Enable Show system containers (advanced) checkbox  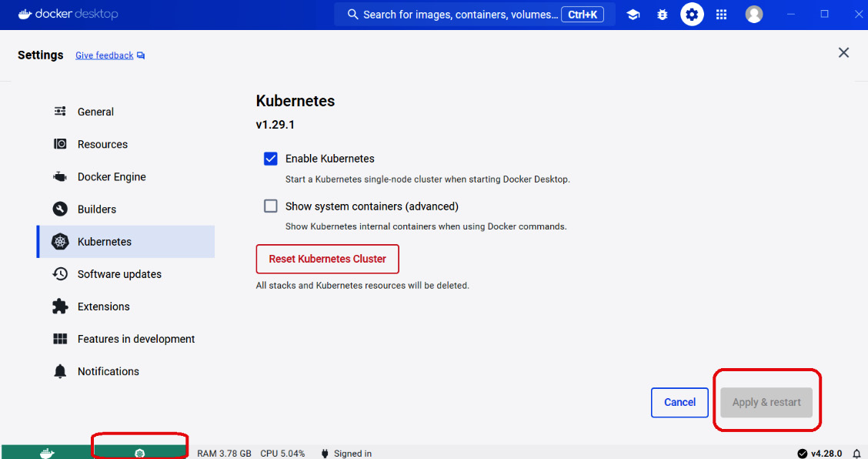(271, 206)
